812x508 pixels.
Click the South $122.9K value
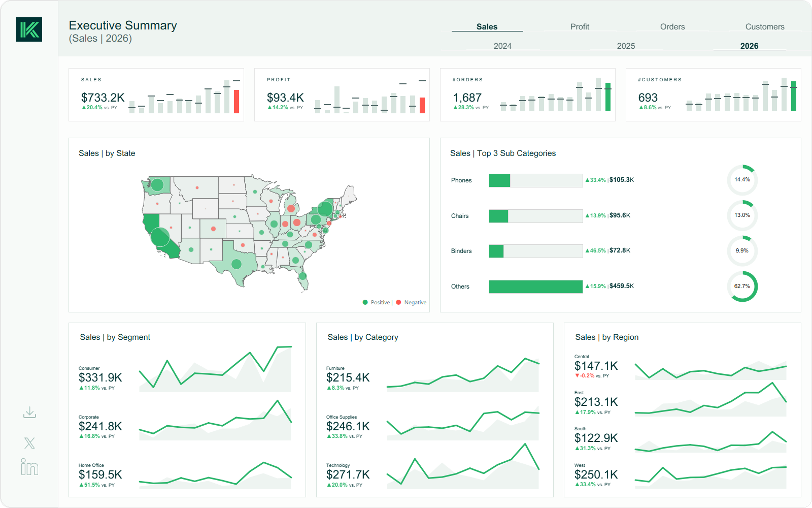(x=596, y=438)
